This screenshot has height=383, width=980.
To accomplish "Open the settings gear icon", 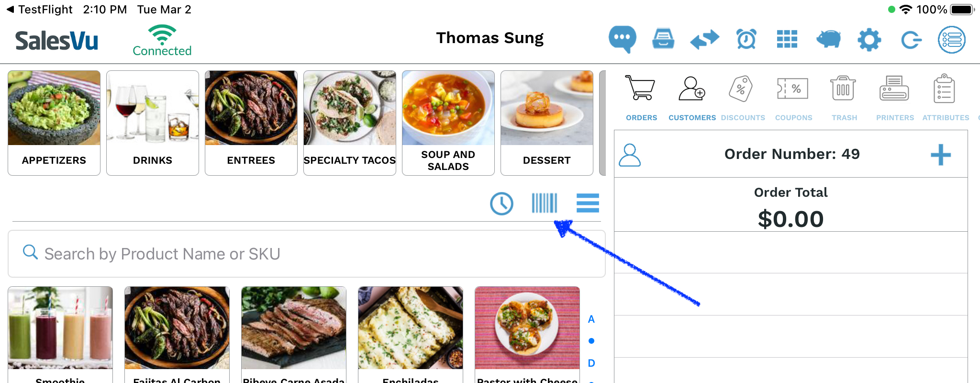I will coord(869,39).
